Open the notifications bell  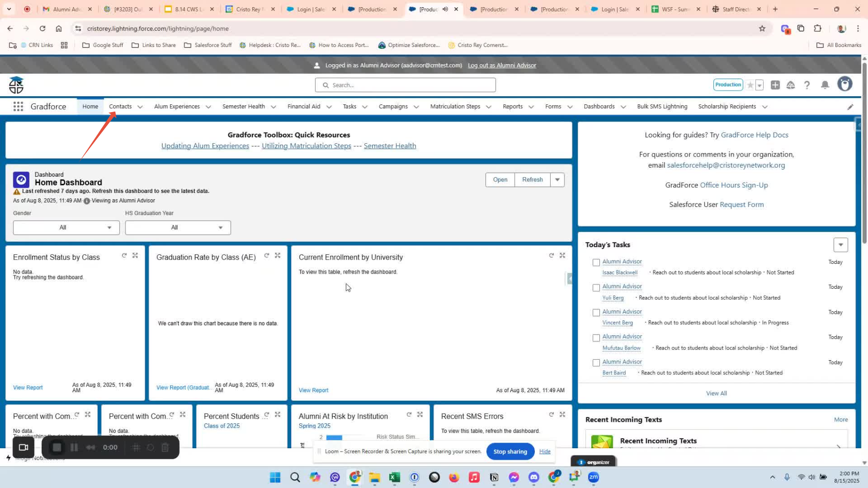pyautogui.click(x=824, y=85)
